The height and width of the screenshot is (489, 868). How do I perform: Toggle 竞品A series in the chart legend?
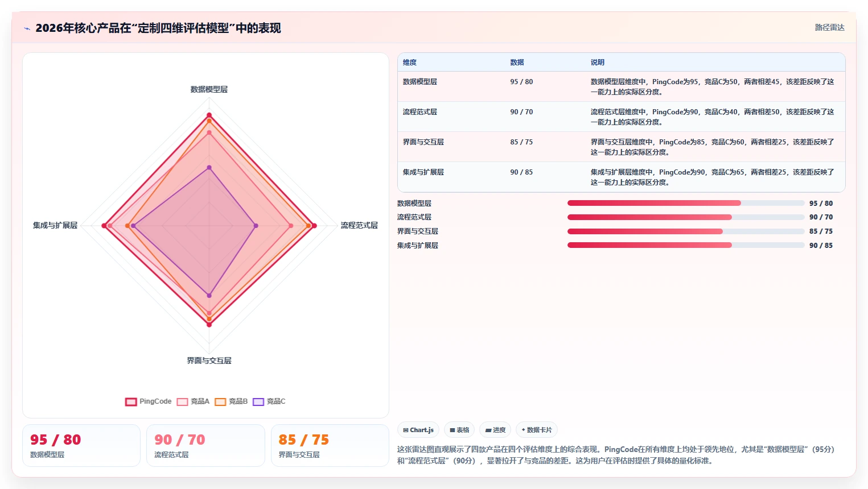pos(194,401)
